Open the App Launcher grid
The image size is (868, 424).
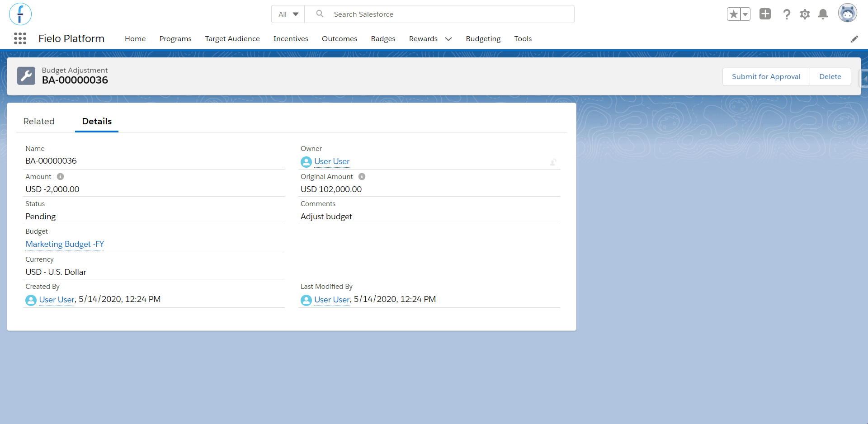tap(20, 38)
